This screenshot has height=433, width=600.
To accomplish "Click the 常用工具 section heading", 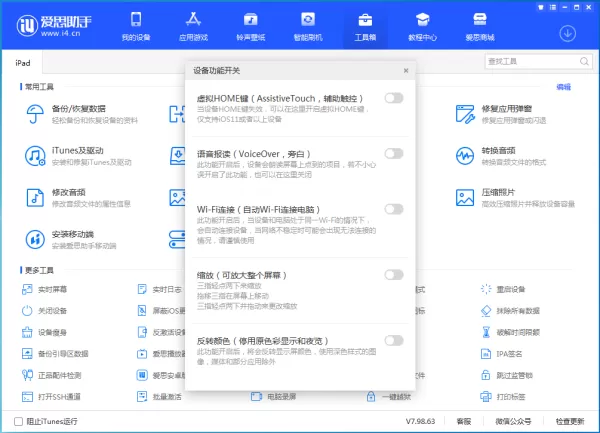I will click(x=39, y=87).
